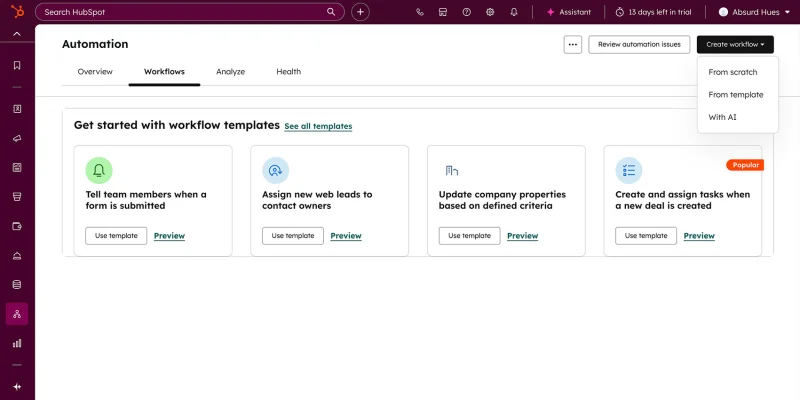The image size is (800, 400).
Task: Use template for Update company properties
Action: (x=469, y=236)
